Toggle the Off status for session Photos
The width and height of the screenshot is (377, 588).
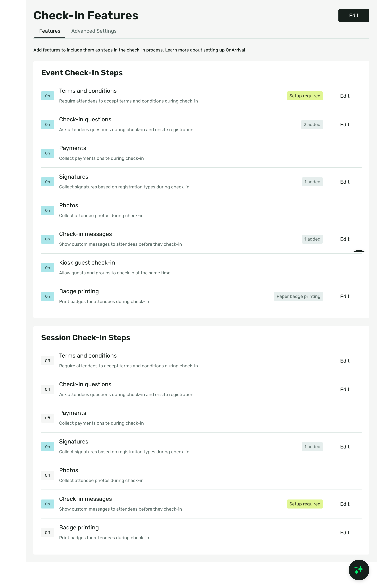(x=48, y=475)
